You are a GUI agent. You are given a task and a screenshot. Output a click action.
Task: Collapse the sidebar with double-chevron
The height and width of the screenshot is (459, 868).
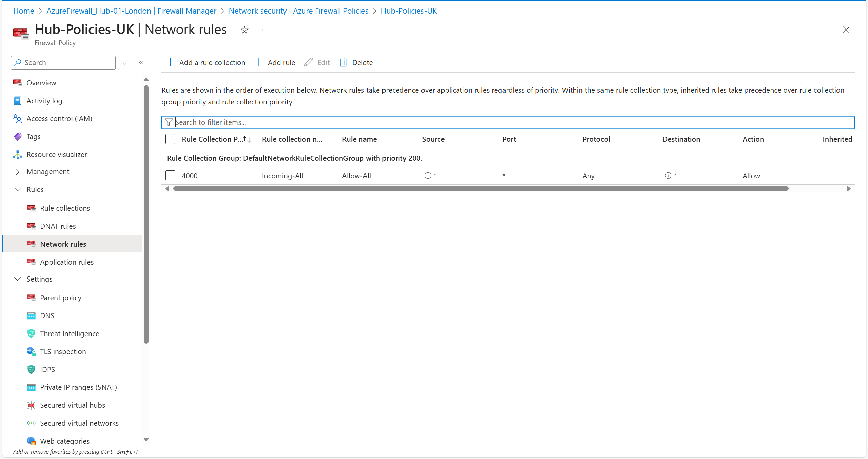click(x=141, y=63)
